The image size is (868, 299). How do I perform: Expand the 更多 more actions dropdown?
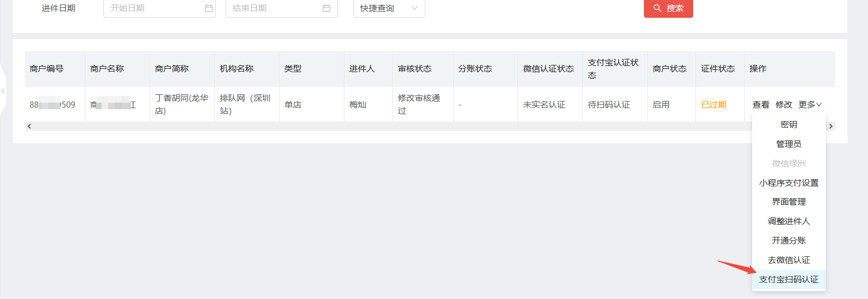tap(810, 104)
